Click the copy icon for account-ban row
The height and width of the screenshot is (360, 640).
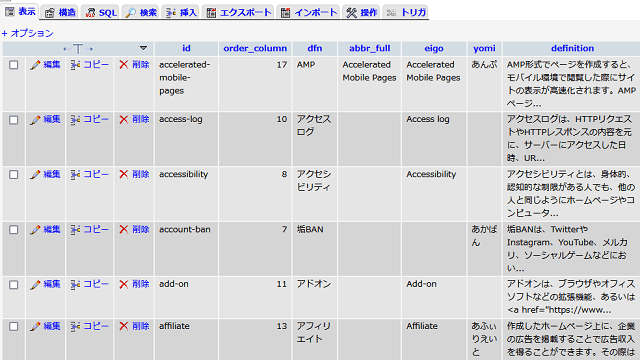pyautogui.click(x=75, y=230)
